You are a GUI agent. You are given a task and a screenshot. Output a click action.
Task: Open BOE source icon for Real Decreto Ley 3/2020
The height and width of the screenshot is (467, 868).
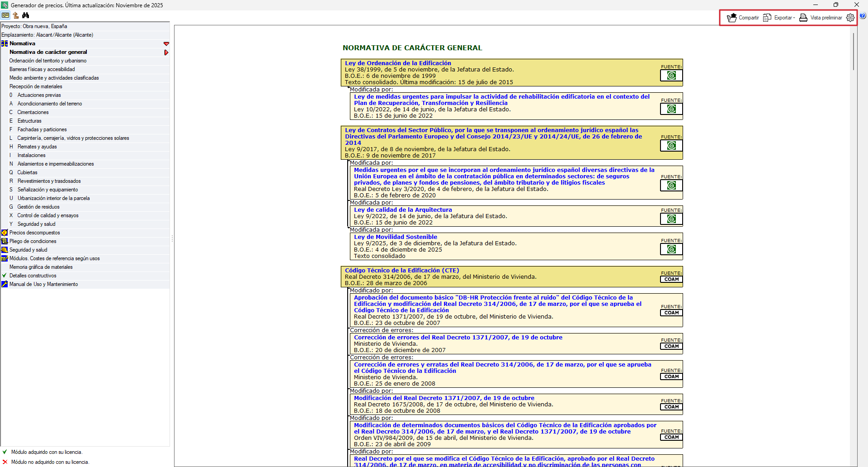coord(671,186)
